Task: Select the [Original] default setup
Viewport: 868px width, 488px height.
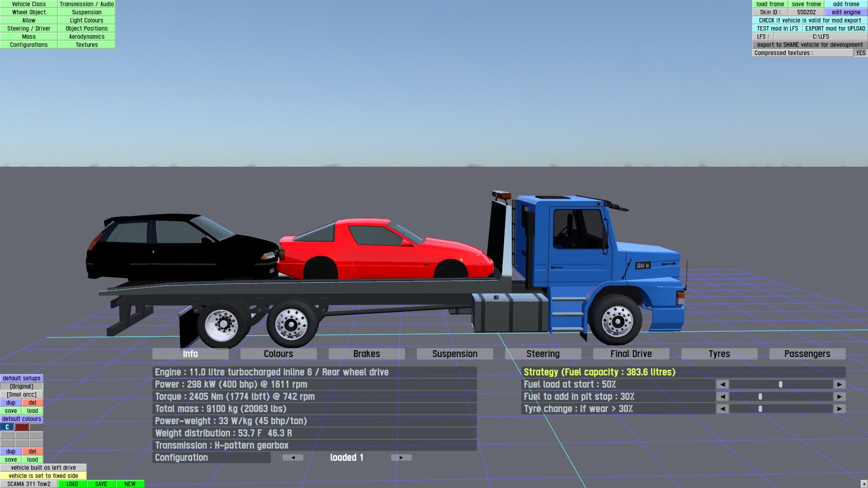Action: [x=22, y=386]
